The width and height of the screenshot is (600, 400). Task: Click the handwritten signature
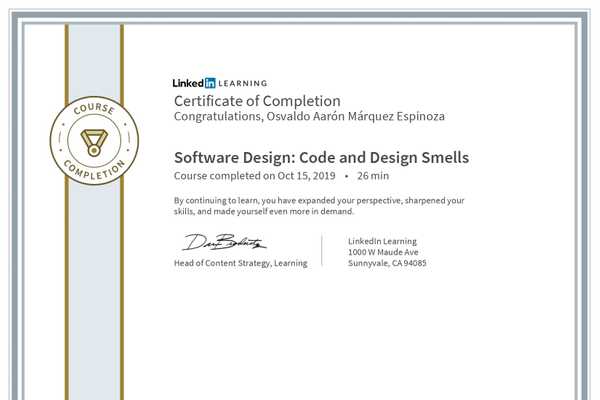coord(224,242)
